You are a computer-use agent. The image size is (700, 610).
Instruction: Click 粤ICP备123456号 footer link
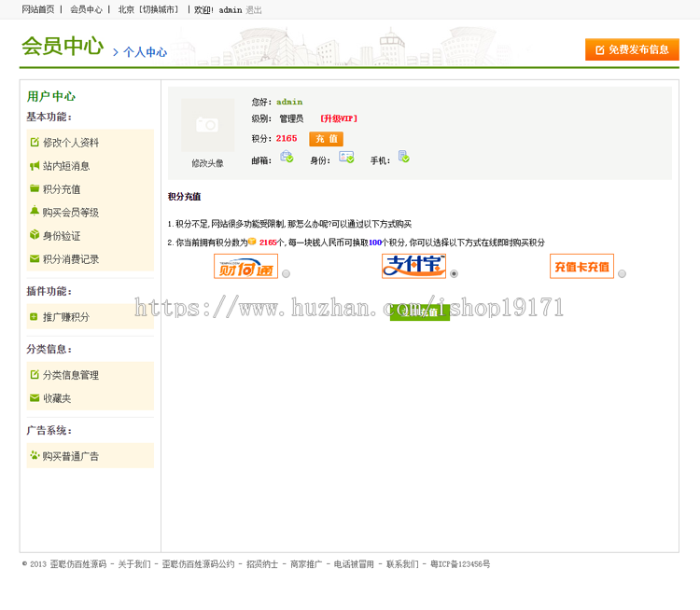tap(460, 564)
